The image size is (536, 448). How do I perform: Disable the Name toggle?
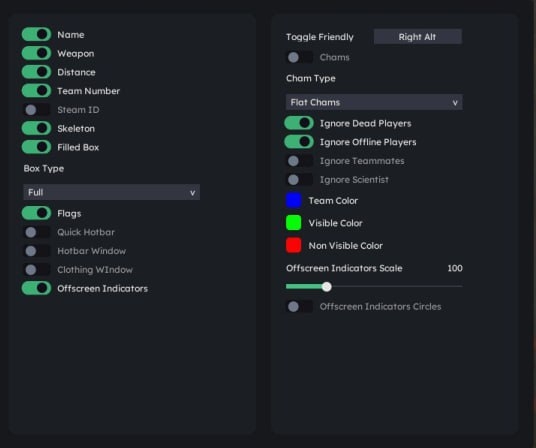coord(36,35)
